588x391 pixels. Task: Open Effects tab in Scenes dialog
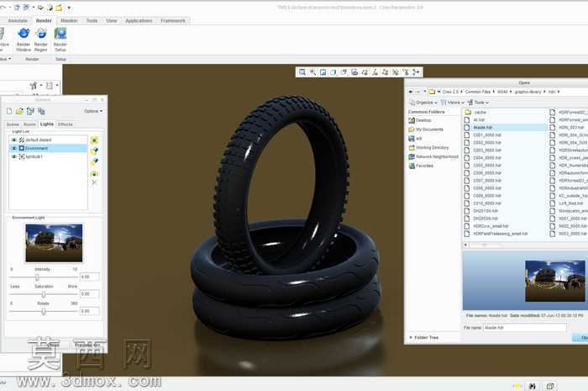click(66, 124)
